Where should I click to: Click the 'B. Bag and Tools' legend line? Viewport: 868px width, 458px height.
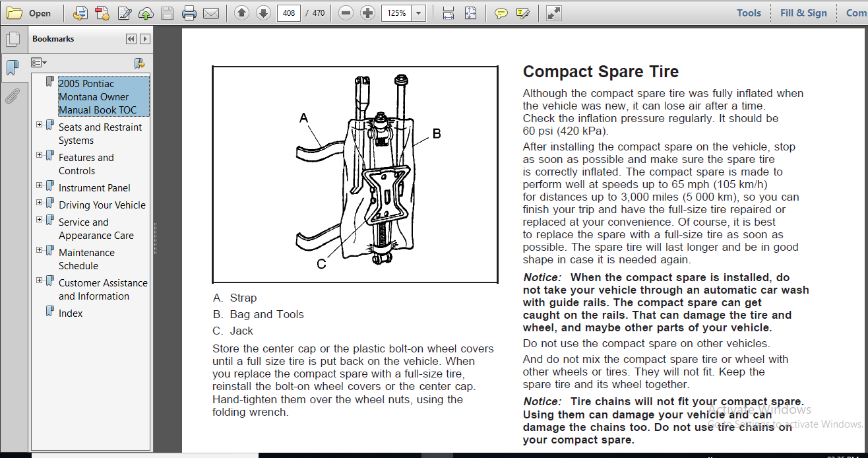click(x=258, y=315)
